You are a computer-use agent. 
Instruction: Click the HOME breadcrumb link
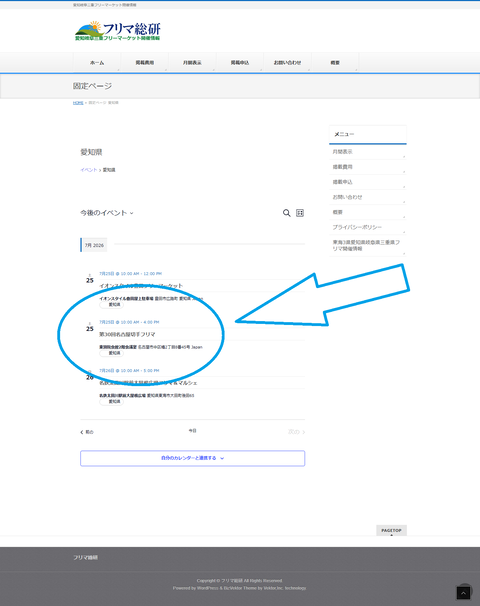click(78, 103)
